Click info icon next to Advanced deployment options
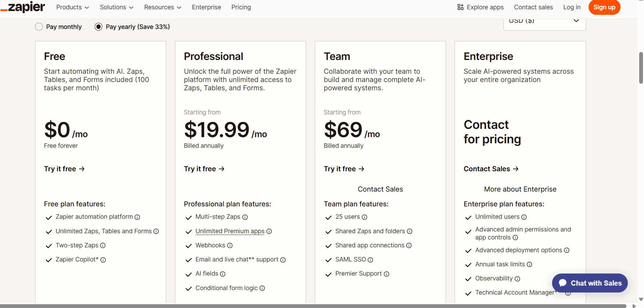Viewport: 644px width, 308px height. [567, 250]
